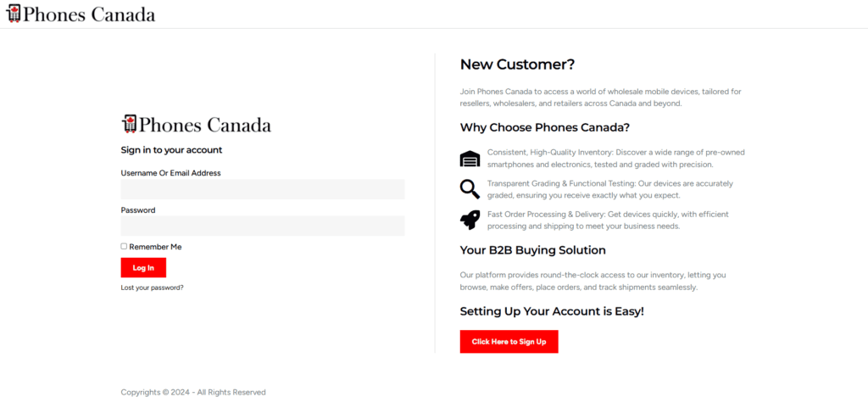Click the Copyrights © 2024 footer text
Image resolution: width=868 pixels, height=408 pixels.
click(193, 393)
